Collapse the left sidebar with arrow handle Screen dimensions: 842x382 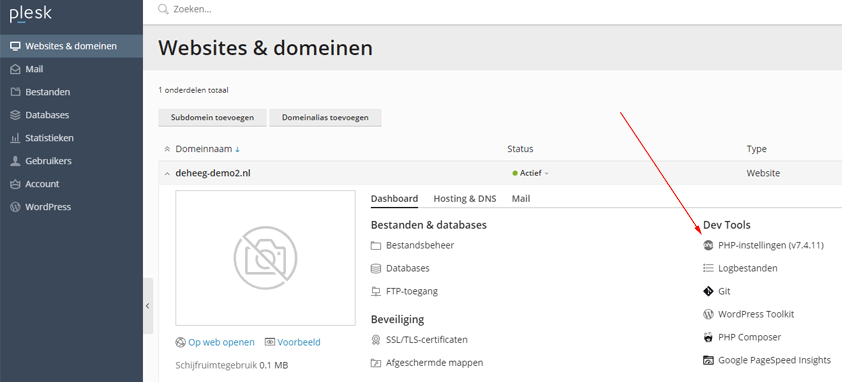point(148,306)
